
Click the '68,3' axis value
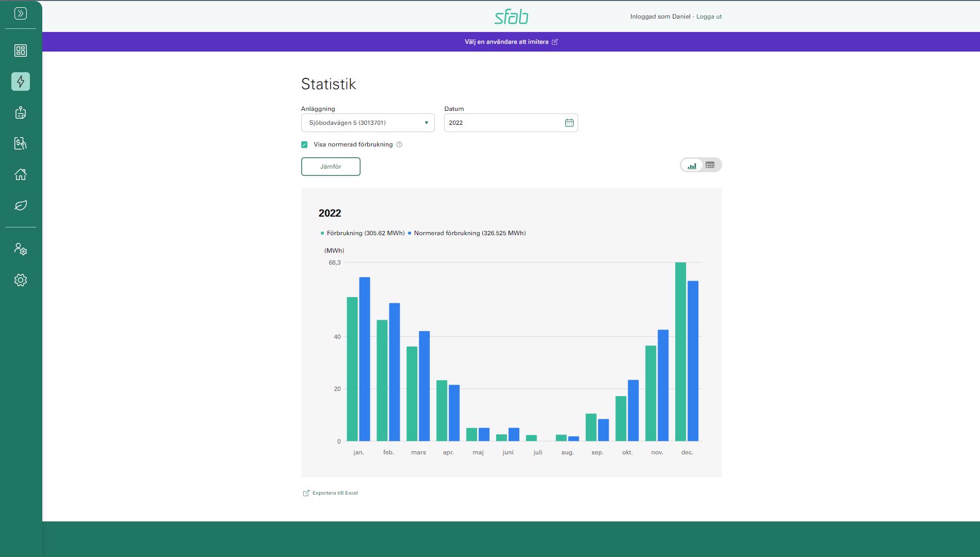pyautogui.click(x=335, y=263)
